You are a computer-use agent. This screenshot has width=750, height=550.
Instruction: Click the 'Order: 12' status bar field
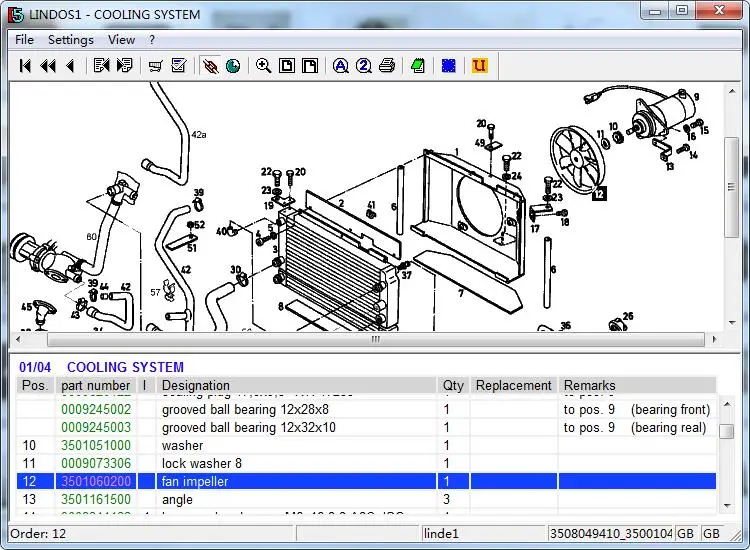150,533
